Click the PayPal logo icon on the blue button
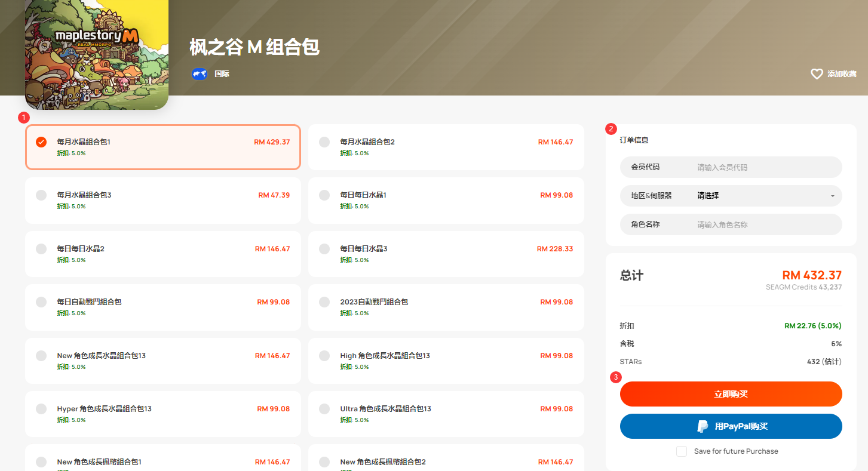The height and width of the screenshot is (471, 868). pos(703,426)
